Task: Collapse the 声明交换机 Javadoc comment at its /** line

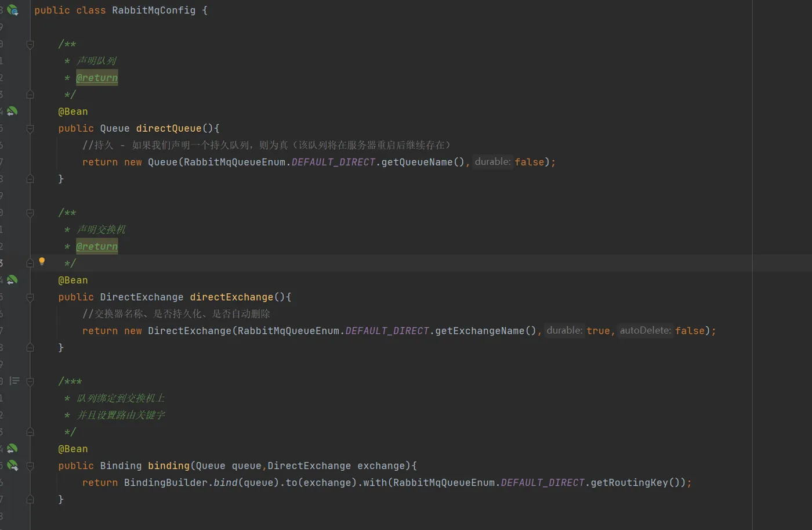Action: 30,212
